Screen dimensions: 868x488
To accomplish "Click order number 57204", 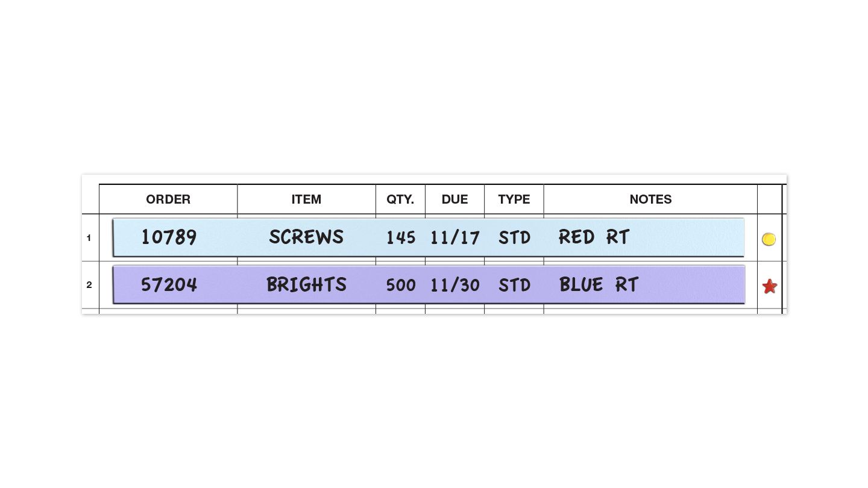I will tap(169, 284).
